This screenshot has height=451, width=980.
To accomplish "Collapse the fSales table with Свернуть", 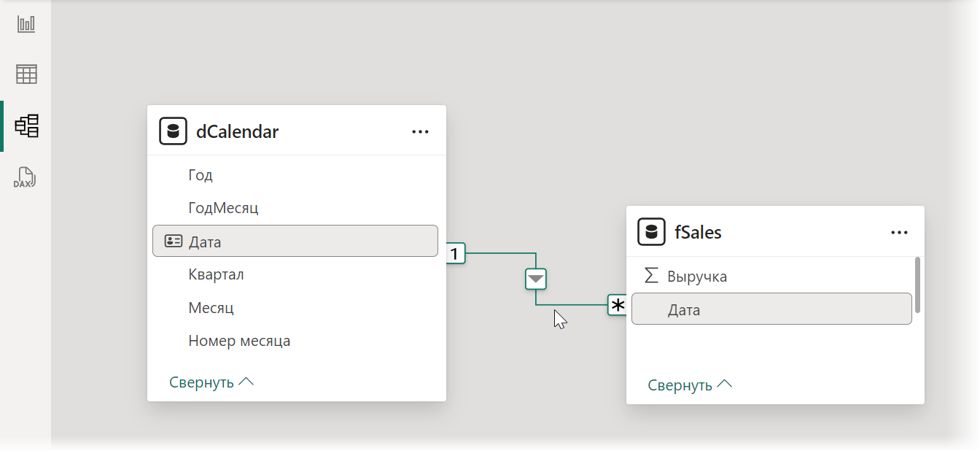I will pyautogui.click(x=690, y=385).
